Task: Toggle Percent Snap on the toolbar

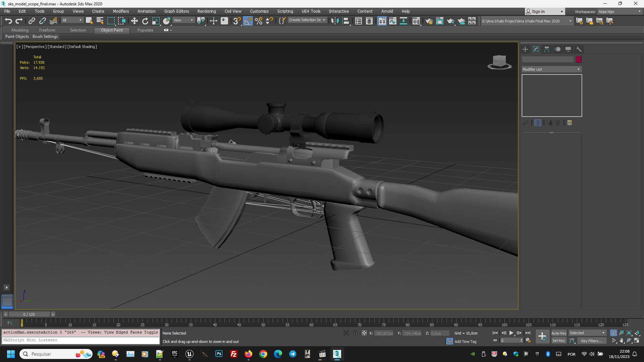Action: tap(259, 21)
